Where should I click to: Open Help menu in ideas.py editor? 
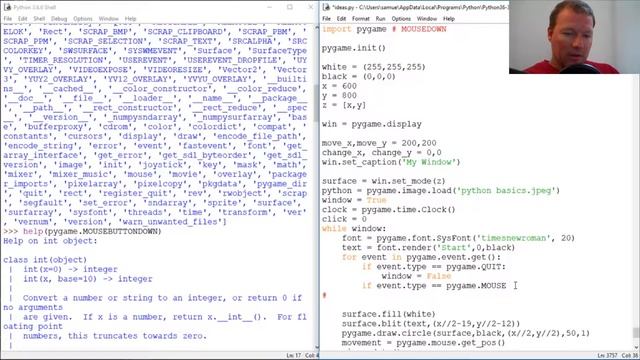click(449, 19)
